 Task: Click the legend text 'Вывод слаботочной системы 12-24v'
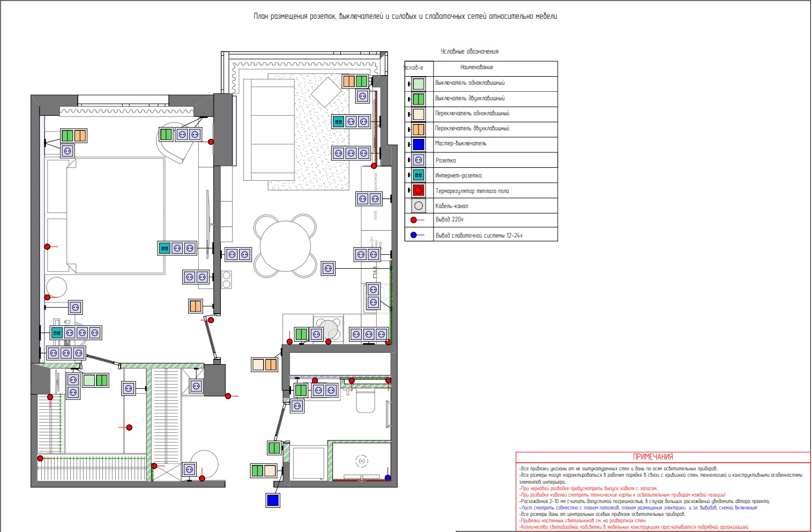479,235
